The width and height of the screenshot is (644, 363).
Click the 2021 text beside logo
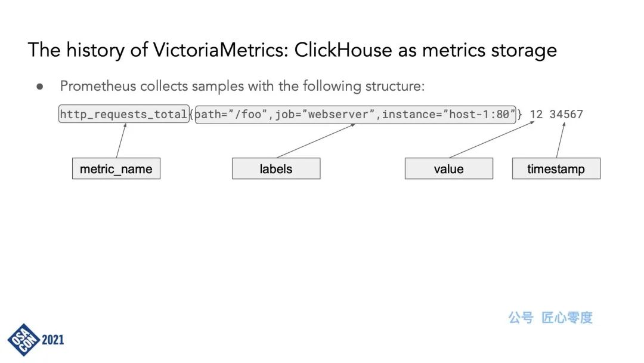[53, 340]
